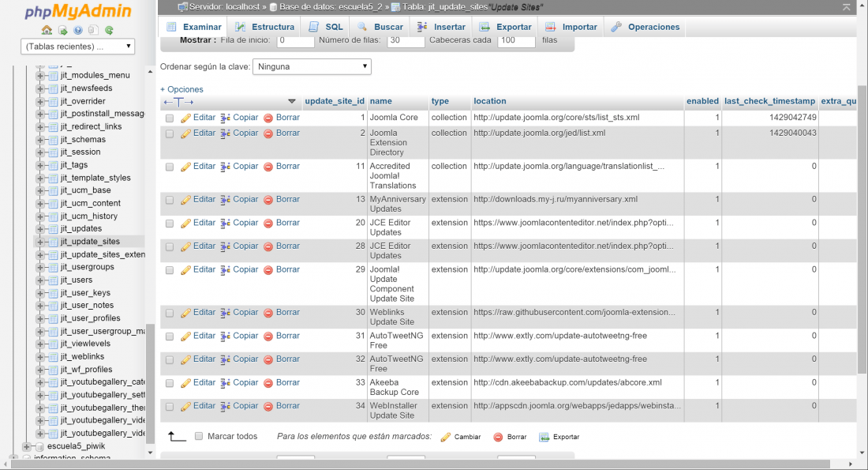This screenshot has width=868, height=470.
Task: Tick checkbox for MyAnniversary Updates row
Action: point(170,200)
